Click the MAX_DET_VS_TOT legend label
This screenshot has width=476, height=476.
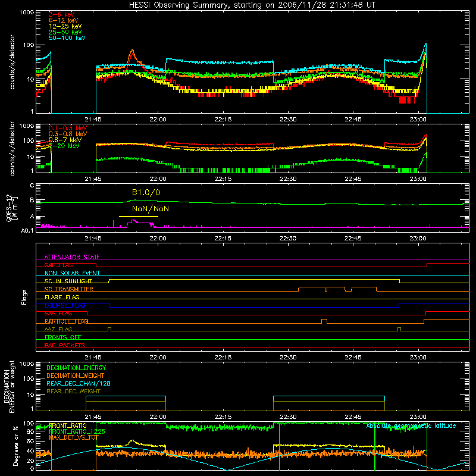pyautogui.click(x=73, y=437)
